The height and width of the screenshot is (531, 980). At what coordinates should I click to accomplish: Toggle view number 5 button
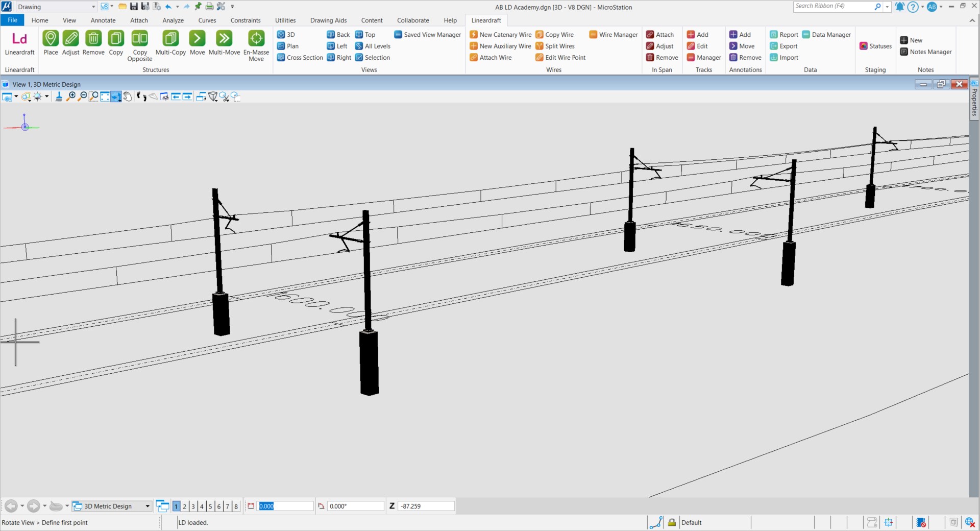(210, 506)
